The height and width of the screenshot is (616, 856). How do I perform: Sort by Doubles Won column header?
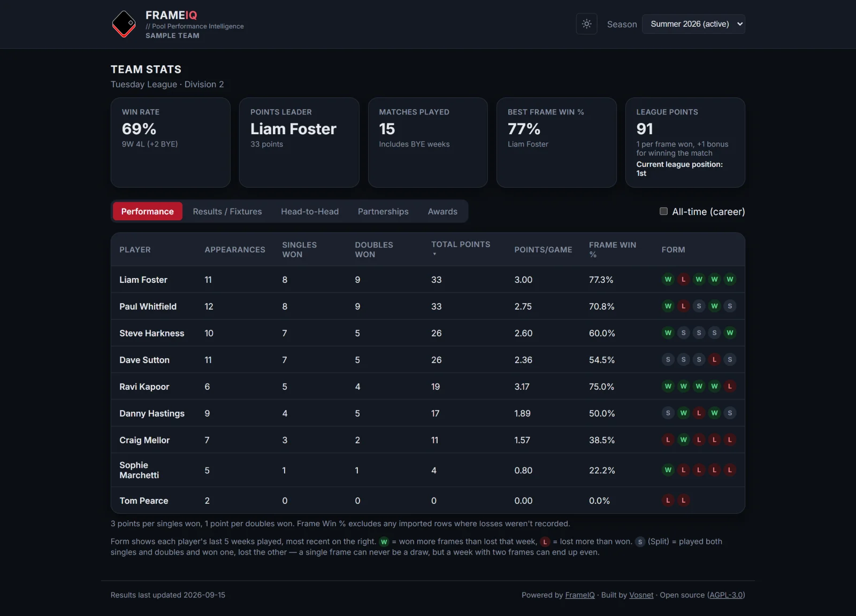click(374, 250)
